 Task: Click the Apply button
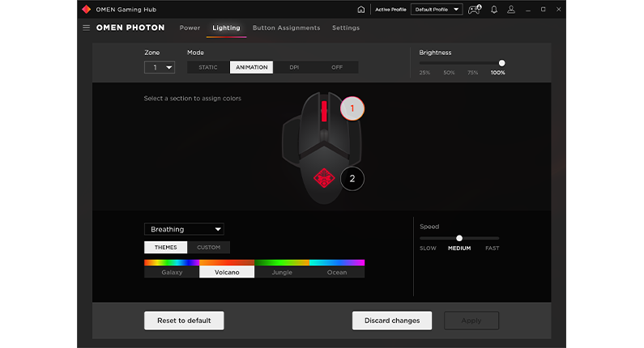(x=471, y=320)
